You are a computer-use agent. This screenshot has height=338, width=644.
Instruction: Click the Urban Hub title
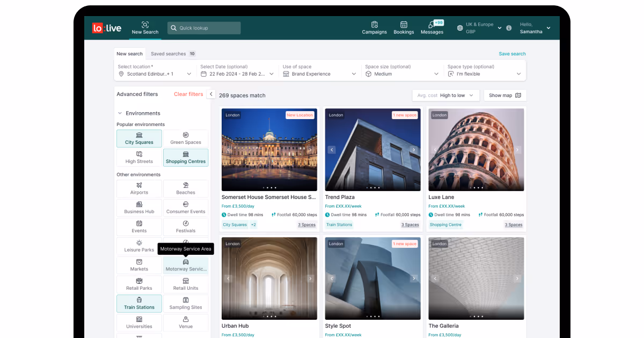[235, 326]
